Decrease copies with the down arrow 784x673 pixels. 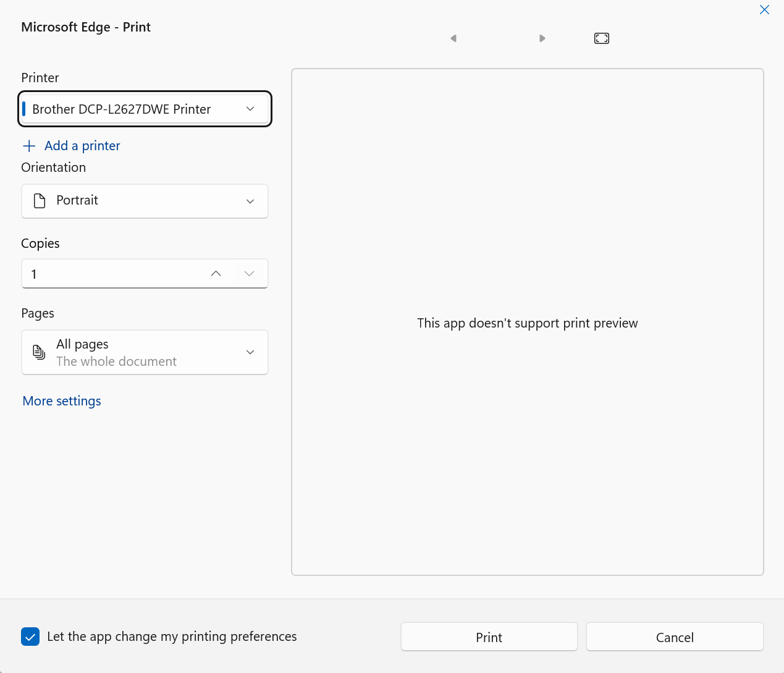coord(250,274)
